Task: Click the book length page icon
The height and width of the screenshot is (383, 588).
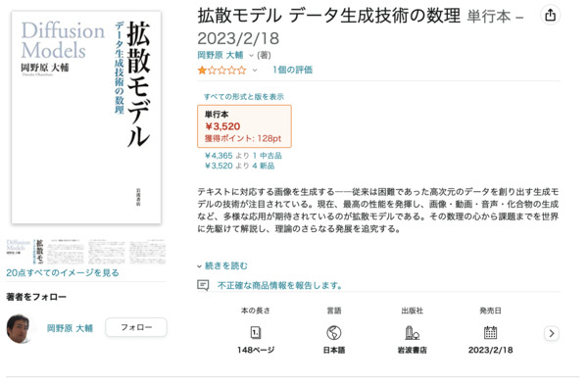Action: click(x=256, y=332)
